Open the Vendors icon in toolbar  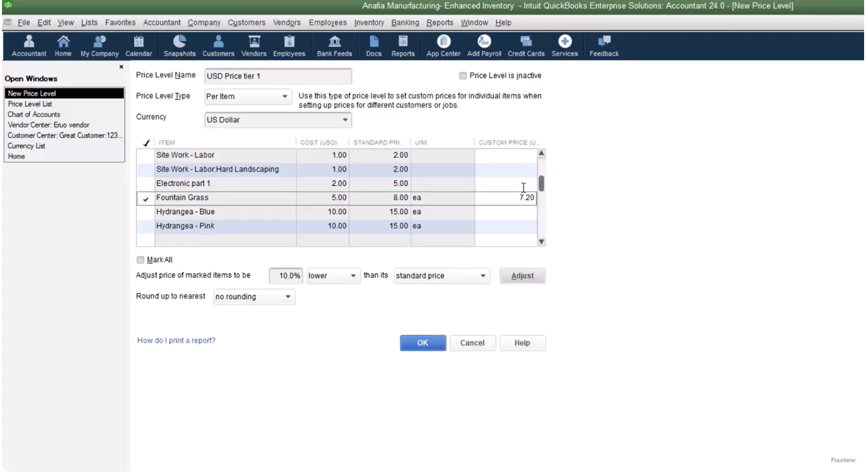coord(254,46)
